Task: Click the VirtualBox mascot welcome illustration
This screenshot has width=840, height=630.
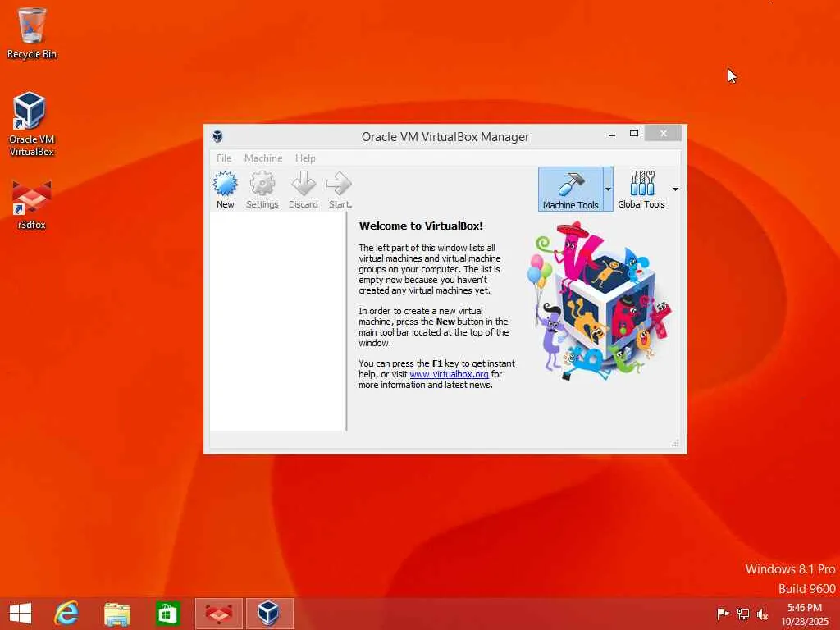Action: pyautogui.click(x=599, y=302)
